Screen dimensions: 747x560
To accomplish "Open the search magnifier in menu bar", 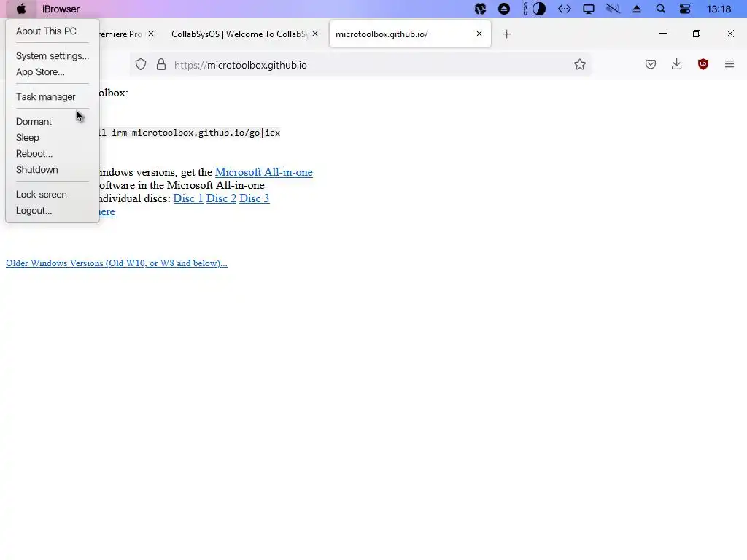I will point(661,9).
